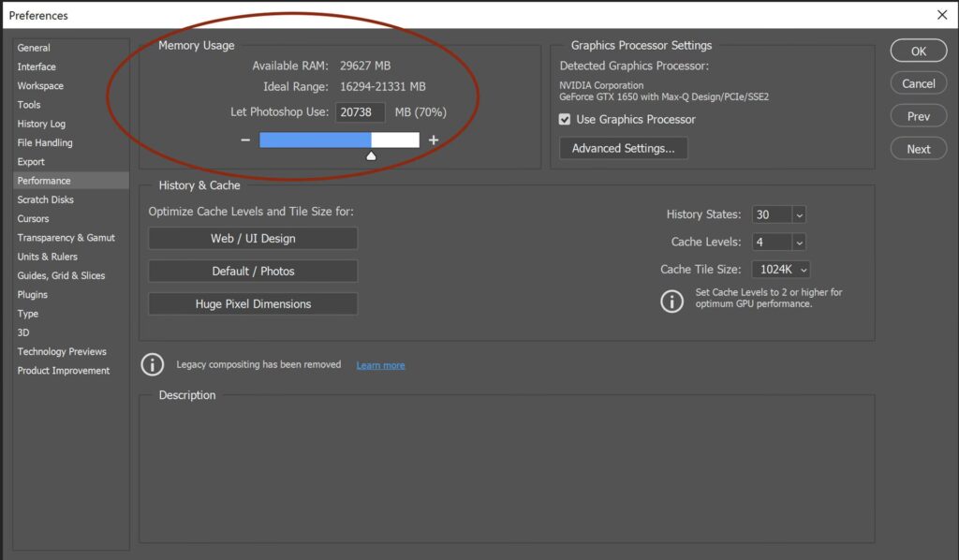Follow the Learn more link

[x=380, y=365]
